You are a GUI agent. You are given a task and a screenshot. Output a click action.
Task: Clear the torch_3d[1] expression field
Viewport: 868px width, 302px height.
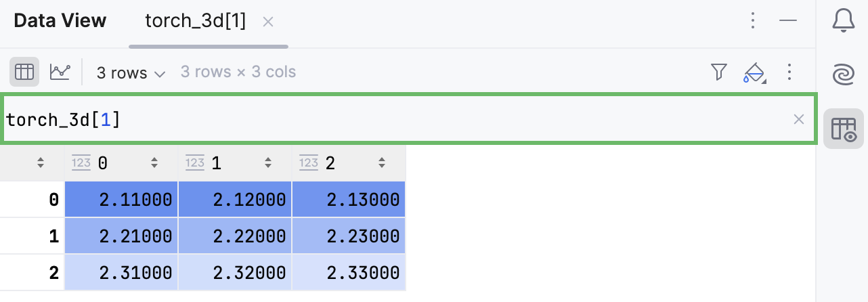point(799,120)
